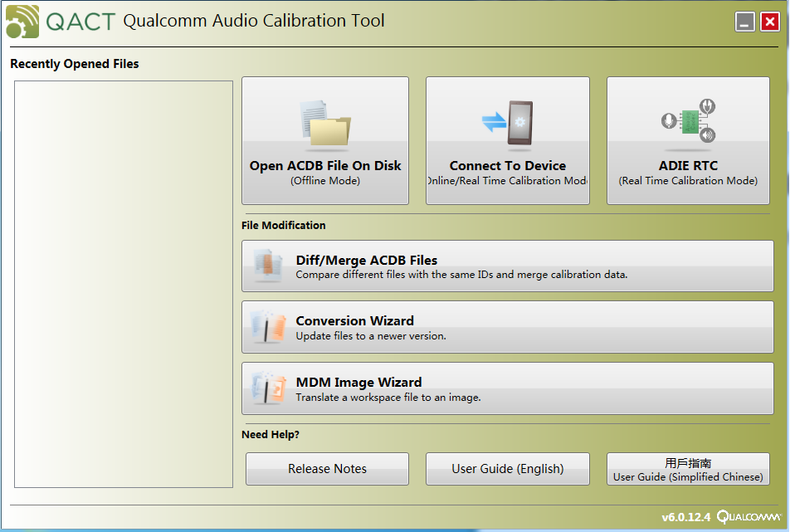This screenshot has height=532, width=790.
Task: Click '(Real Time Calibration Mode)' subtitle under ADIE RTC
Action: 688,181
